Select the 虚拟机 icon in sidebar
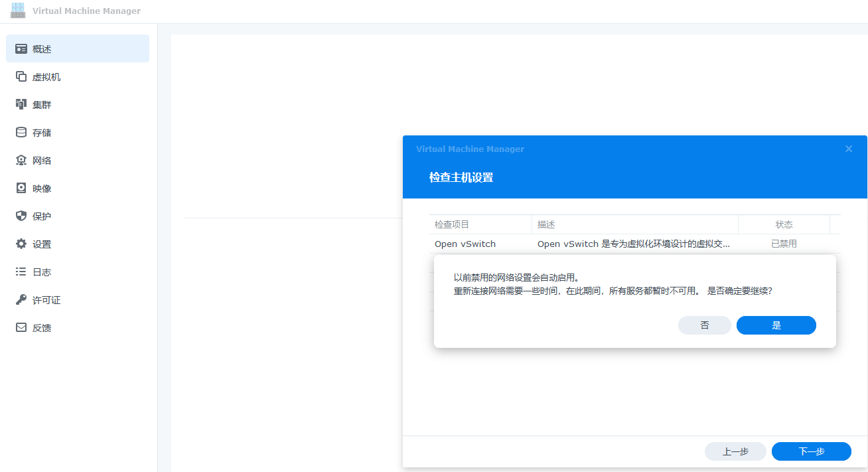The image size is (868, 472). [21, 77]
